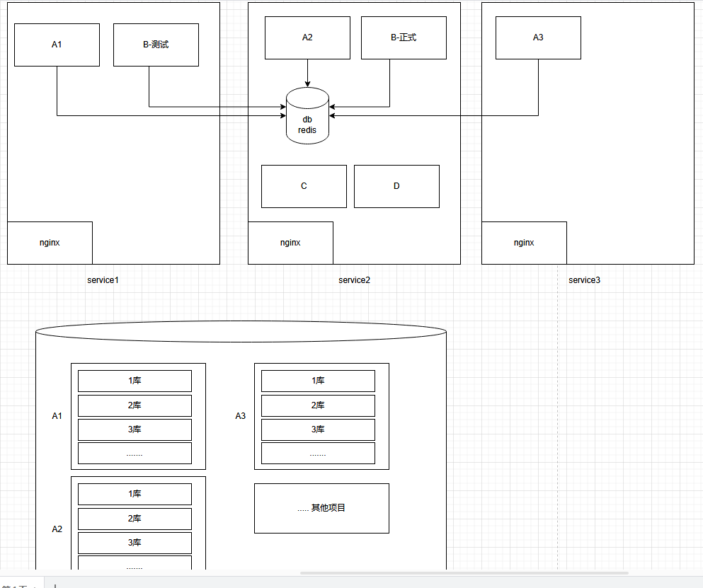Click the service2 text label

354,280
